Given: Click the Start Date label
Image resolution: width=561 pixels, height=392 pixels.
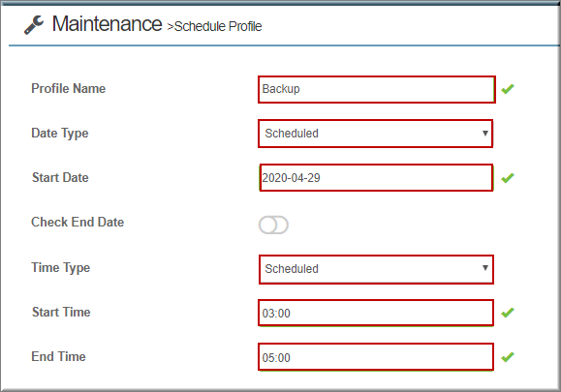Looking at the screenshot, I should point(60,177).
